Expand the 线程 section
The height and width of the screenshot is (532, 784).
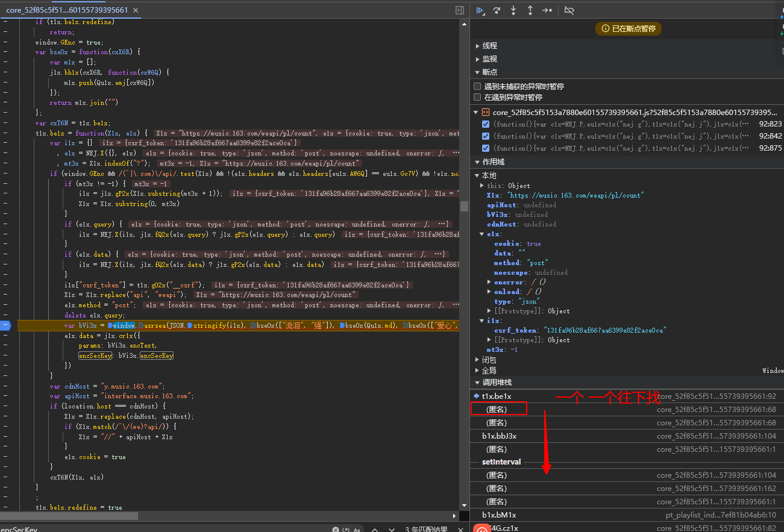[x=489, y=46]
